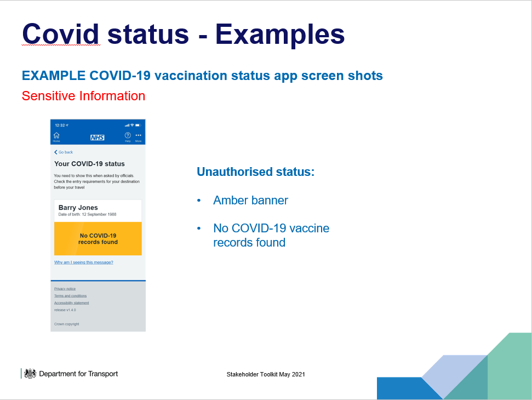Screen dimensions: 532x400
Task: Click the Wi-Fi icon in phone status bar
Action: point(133,125)
